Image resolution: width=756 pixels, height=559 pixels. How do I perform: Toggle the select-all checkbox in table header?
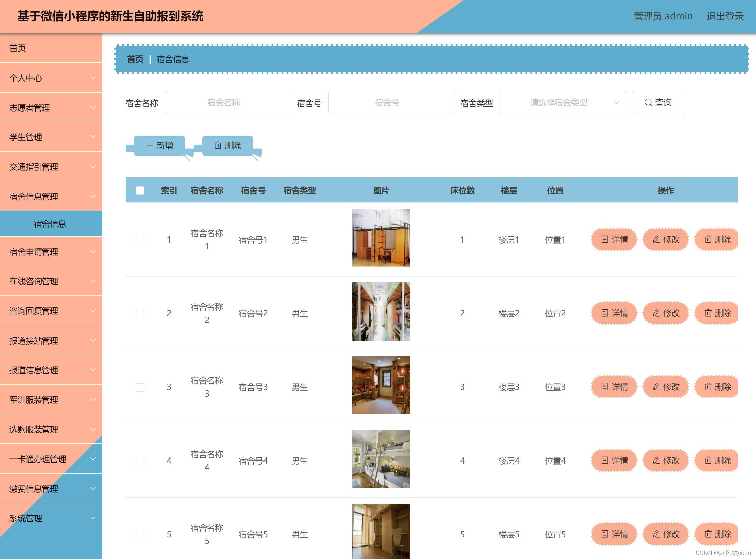pos(140,191)
